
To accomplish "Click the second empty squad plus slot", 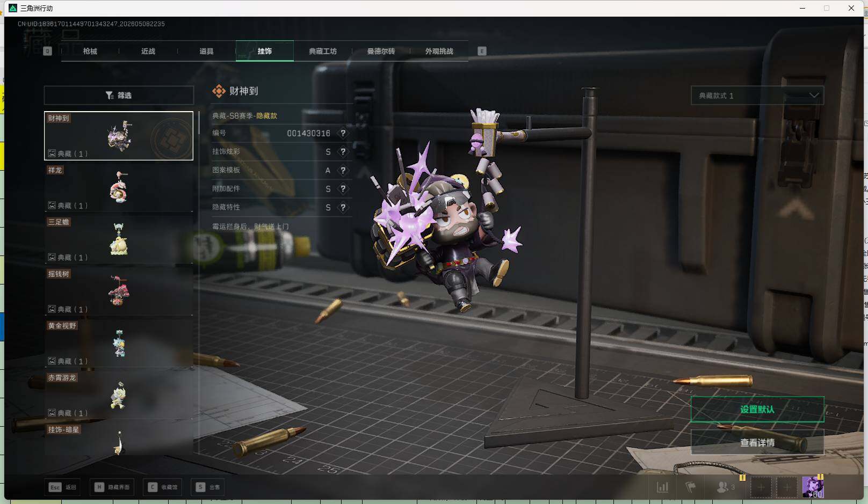I will point(786,487).
